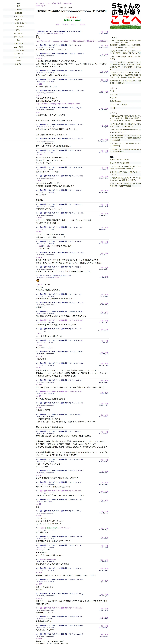Click the red スレをまとめに link
Image resolution: width=141 pixels, height=644 pixels.
point(72,17)
